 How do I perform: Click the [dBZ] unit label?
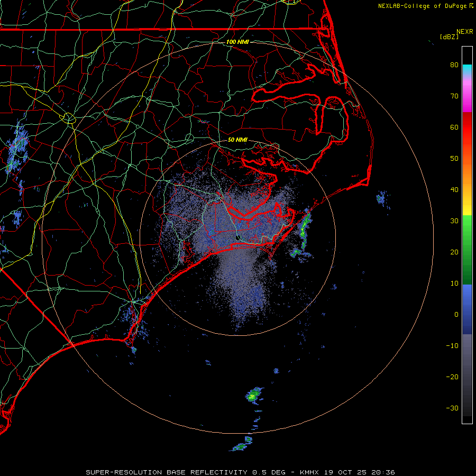pos(450,37)
